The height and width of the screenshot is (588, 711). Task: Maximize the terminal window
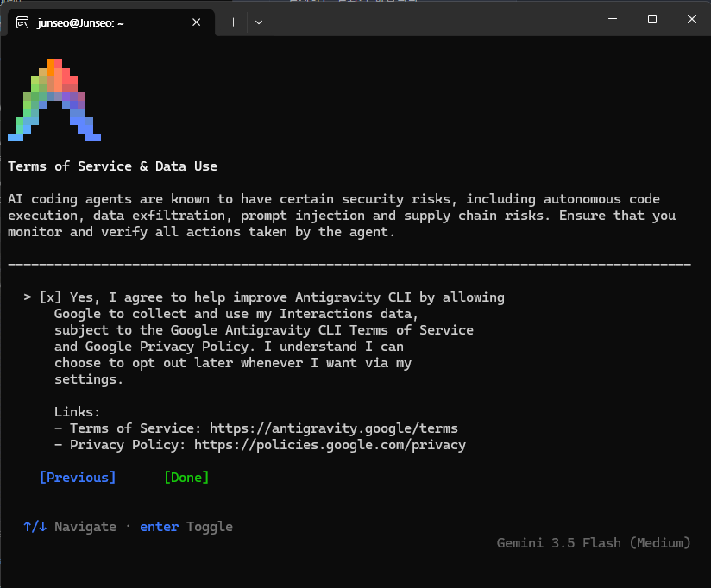click(x=652, y=19)
